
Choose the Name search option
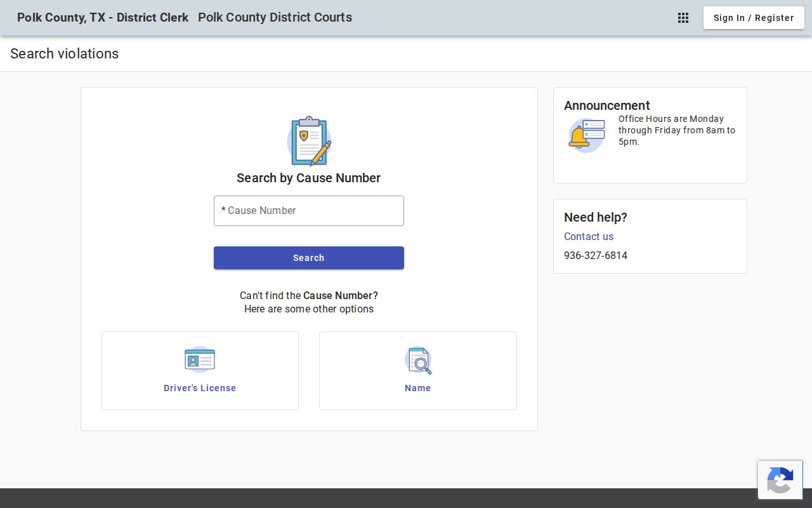[x=418, y=371]
